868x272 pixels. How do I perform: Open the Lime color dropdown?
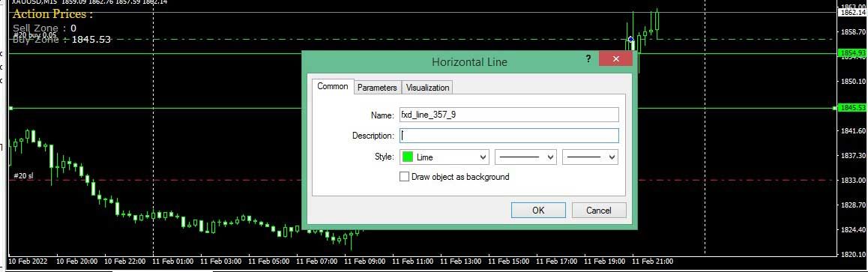[x=444, y=157]
